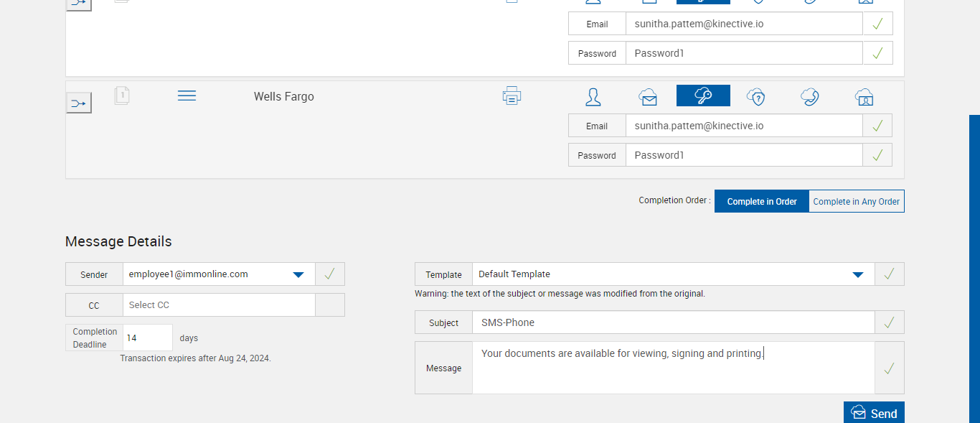
Task: Choose cloud email authentication icon for Wells Fargo
Action: click(x=648, y=97)
